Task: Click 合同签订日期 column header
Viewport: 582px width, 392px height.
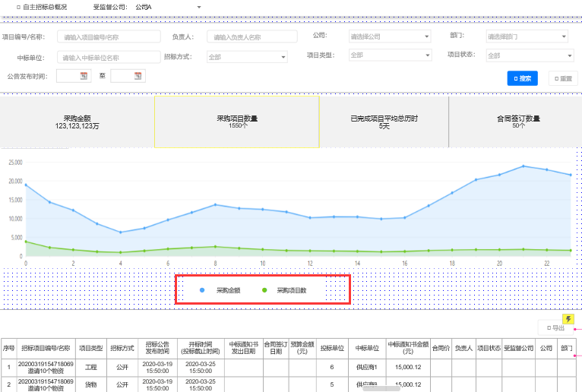Action: [x=276, y=348]
